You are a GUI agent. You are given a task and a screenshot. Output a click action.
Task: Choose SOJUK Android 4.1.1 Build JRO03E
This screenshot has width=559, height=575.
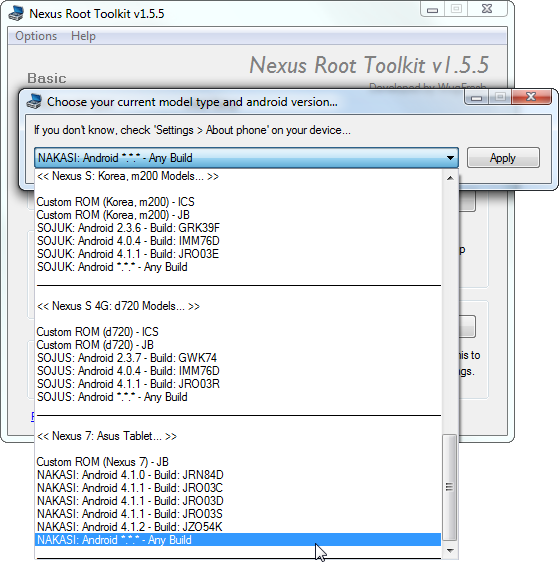pos(238,254)
